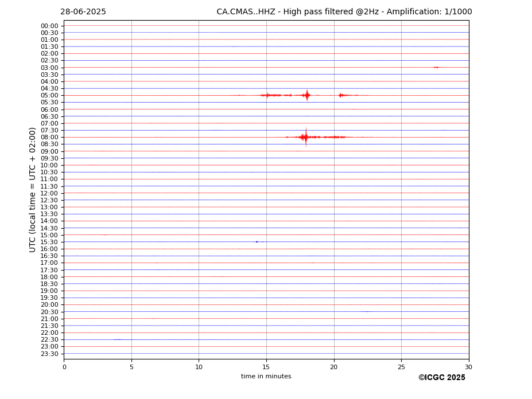The image size is (532, 399).
Task: Click the largest seismic spike on 05:00 trace
Action: click(307, 95)
